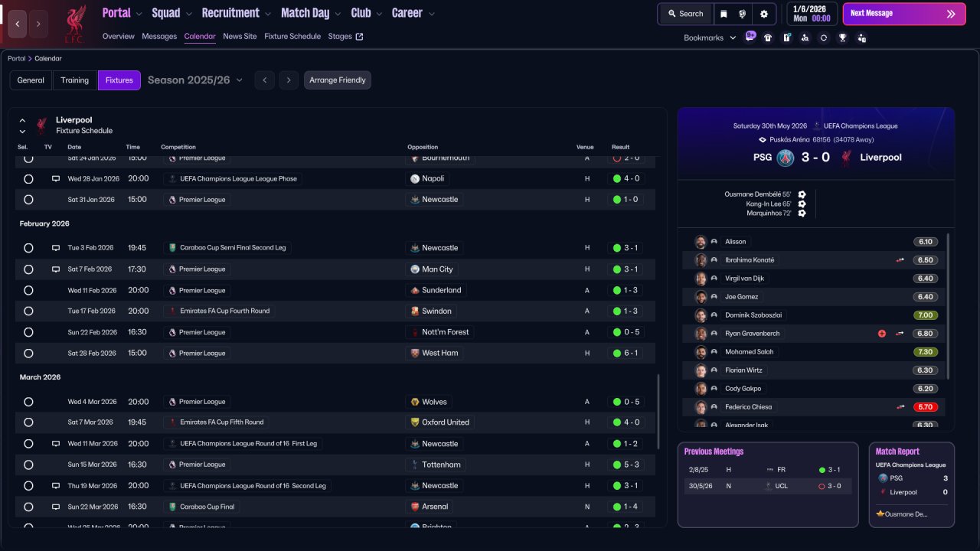Select the Sun 22 Feb Nott'm Forest radio

click(x=28, y=333)
